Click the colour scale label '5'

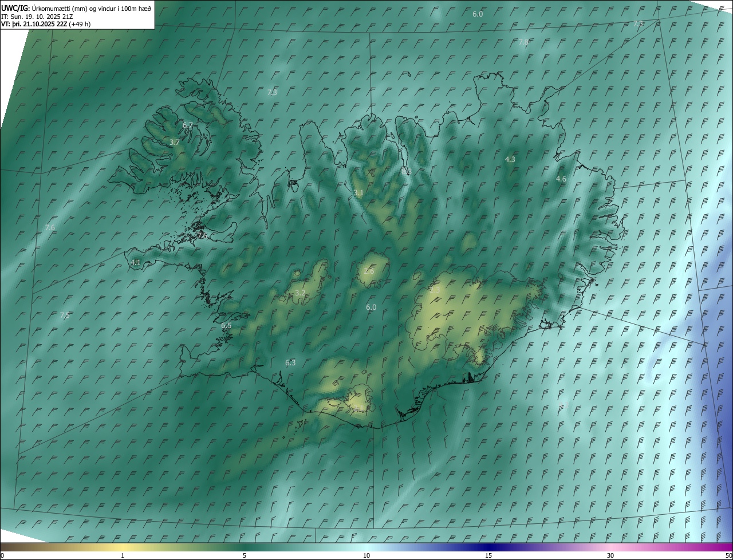[x=245, y=555]
